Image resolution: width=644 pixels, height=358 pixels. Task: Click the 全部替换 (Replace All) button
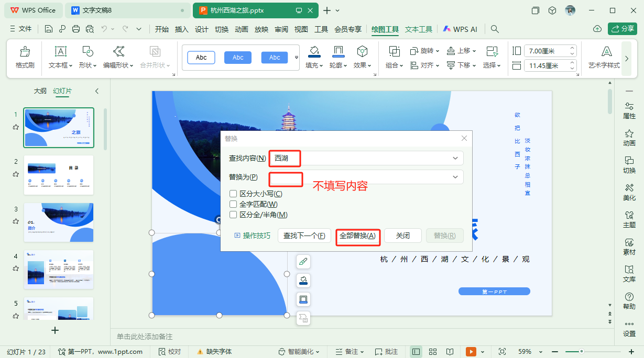pos(358,235)
